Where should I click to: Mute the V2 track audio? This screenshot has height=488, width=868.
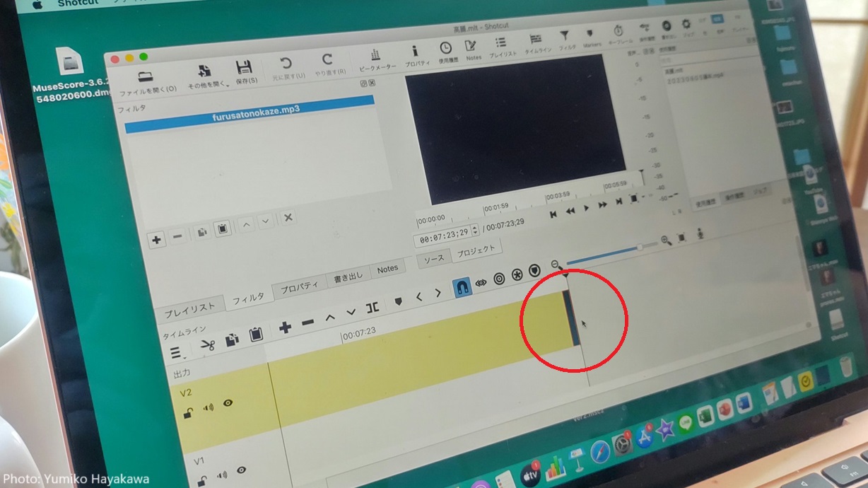[209, 408]
